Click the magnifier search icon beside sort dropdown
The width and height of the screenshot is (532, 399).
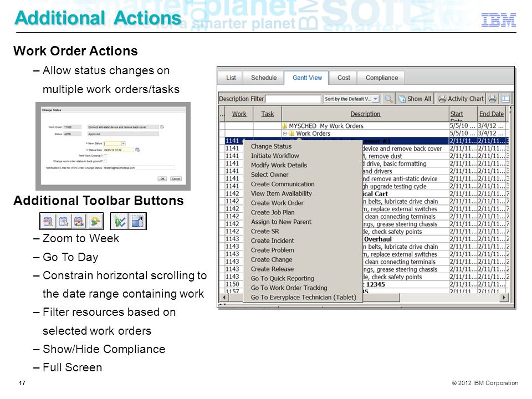coord(389,99)
